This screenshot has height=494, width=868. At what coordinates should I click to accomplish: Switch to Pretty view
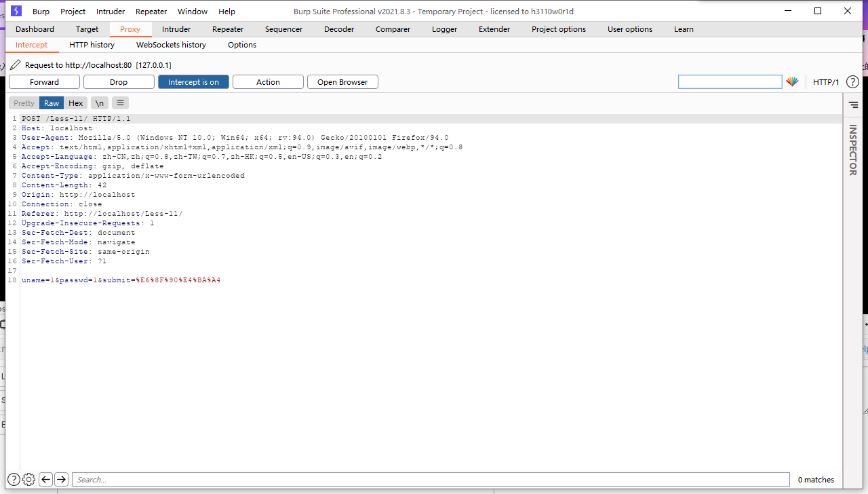(x=24, y=103)
